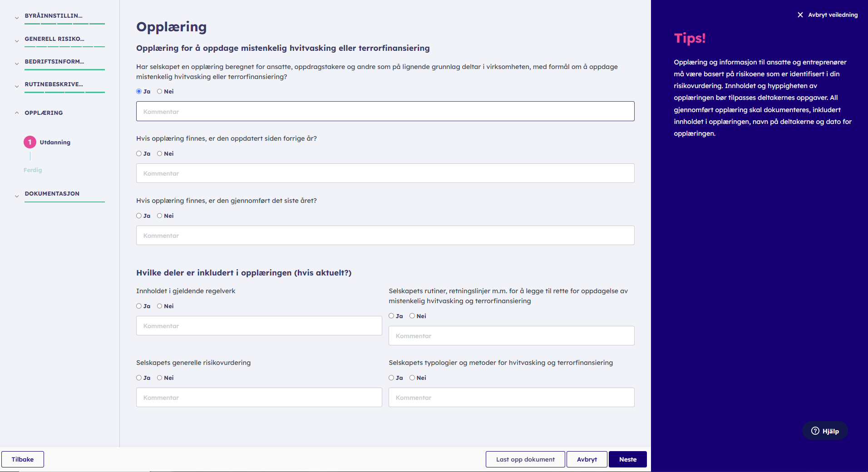Select the OPPLÆRING sidebar item

click(44, 113)
